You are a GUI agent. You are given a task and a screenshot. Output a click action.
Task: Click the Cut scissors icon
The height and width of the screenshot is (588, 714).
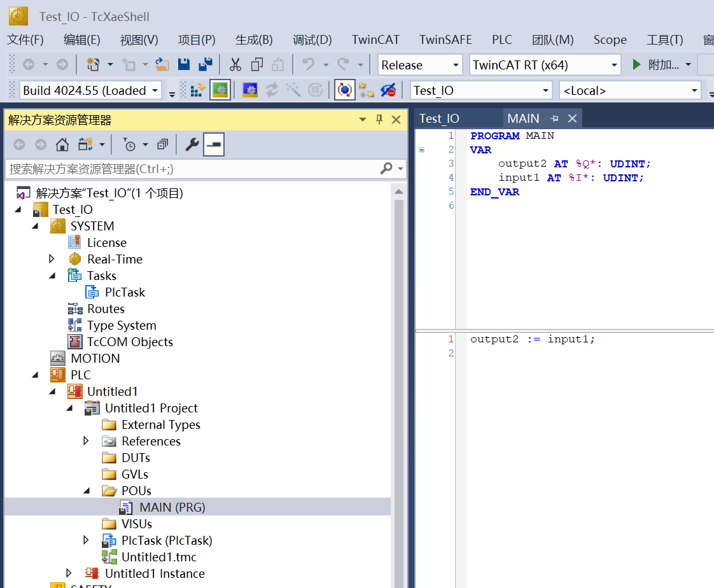[235, 65]
